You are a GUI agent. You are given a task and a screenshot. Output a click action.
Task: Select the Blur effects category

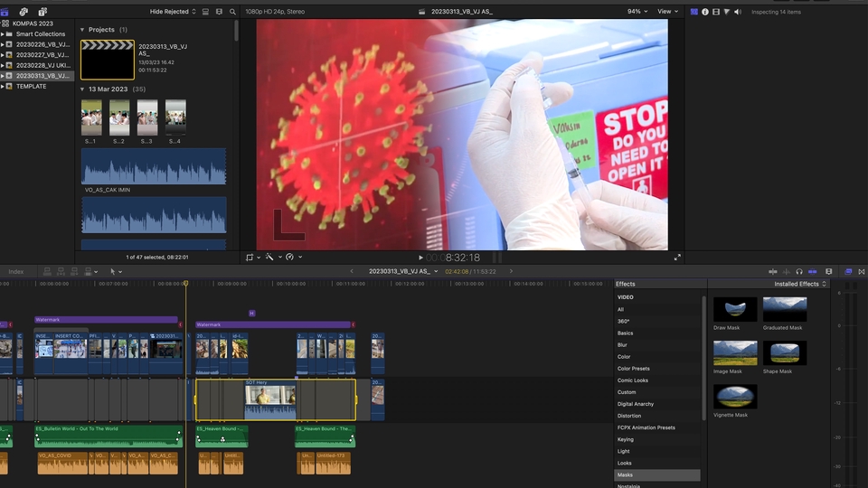click(x=622, y=344)
